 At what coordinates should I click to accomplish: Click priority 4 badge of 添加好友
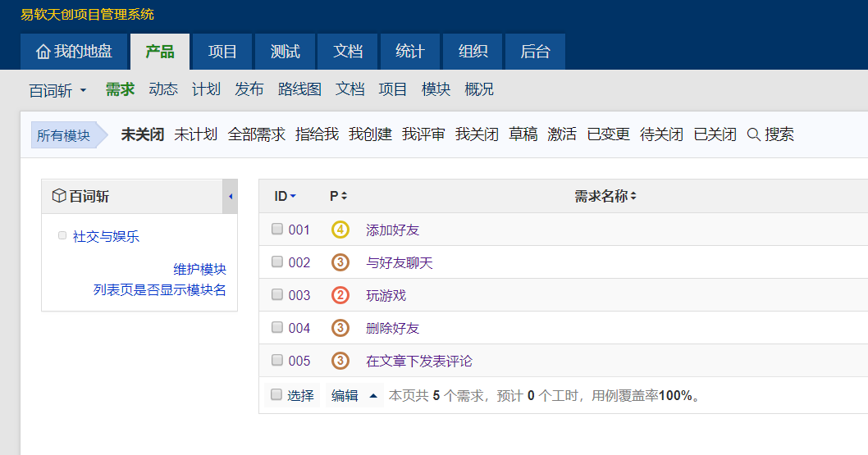[x=340, y=230]
